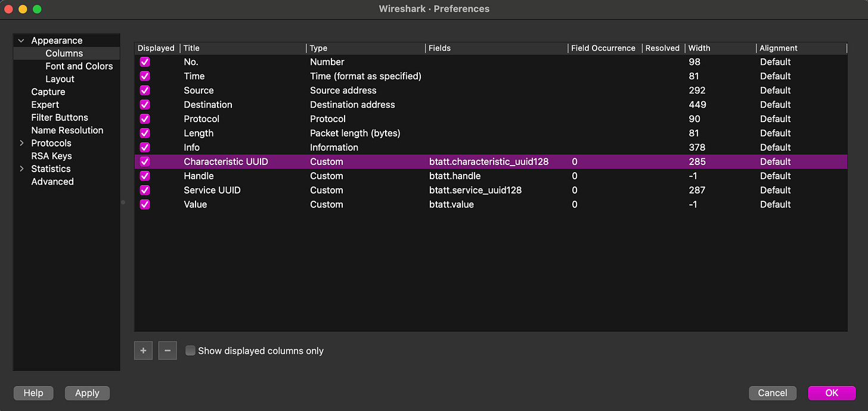This screenshot has width=868, height=411.
Task: Collapse the Appearance tree section
Action: click(21, 41)
